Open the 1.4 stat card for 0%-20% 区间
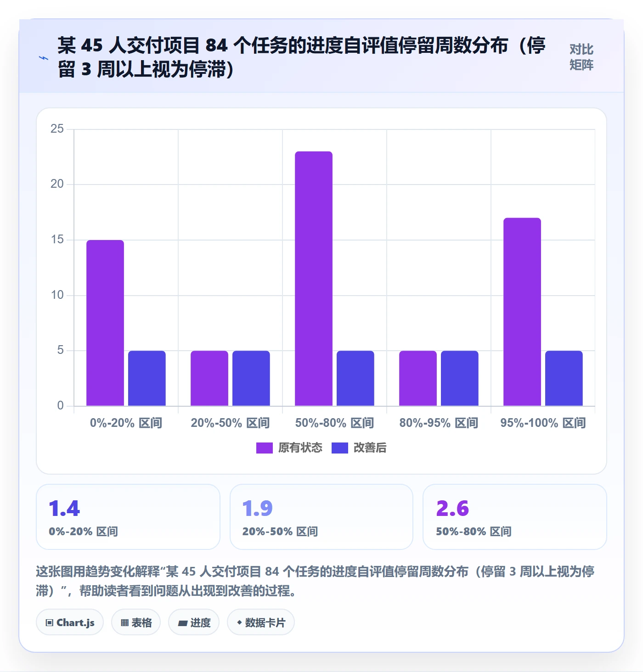 coord(128,517)
